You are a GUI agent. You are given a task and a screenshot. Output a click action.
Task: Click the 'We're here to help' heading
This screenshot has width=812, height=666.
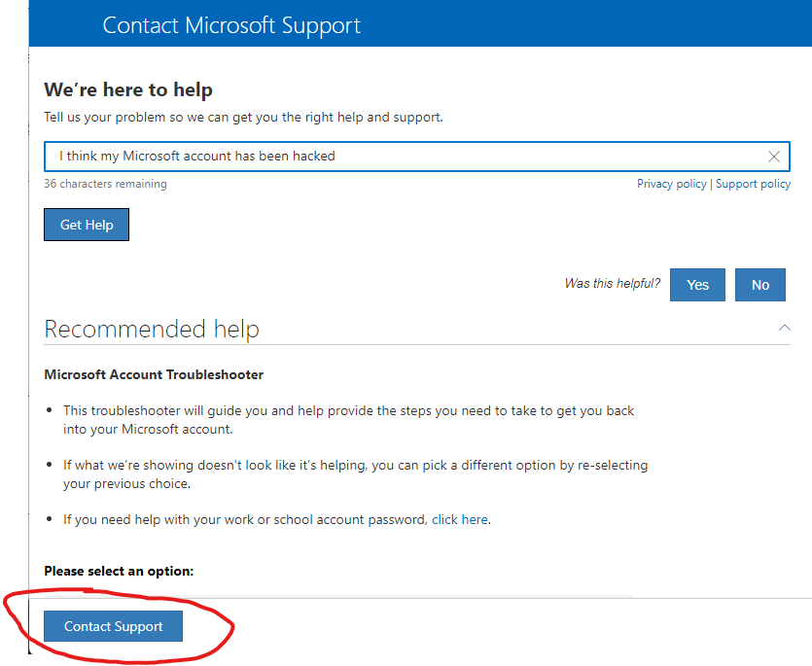pyautogui.click(x=128, y=89)
